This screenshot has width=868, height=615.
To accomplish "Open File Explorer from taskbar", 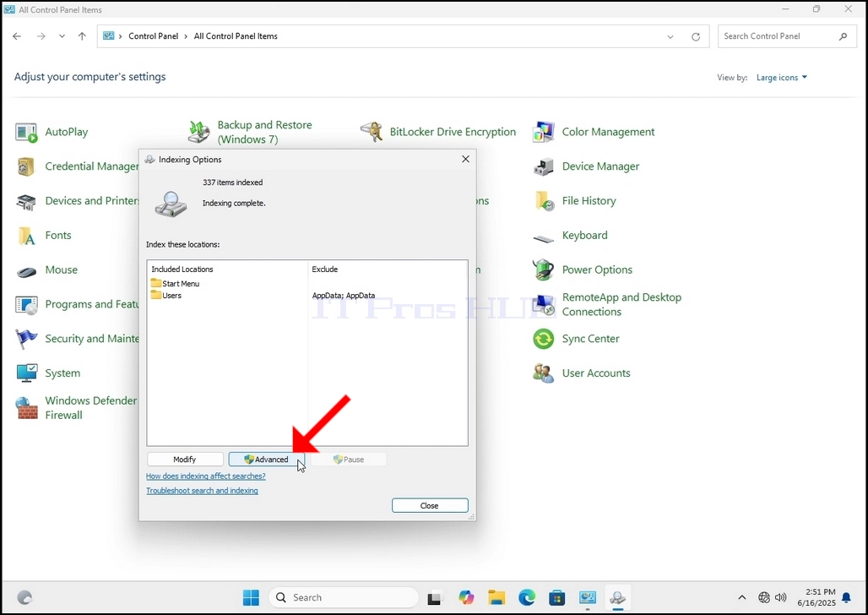I will 496,598.
